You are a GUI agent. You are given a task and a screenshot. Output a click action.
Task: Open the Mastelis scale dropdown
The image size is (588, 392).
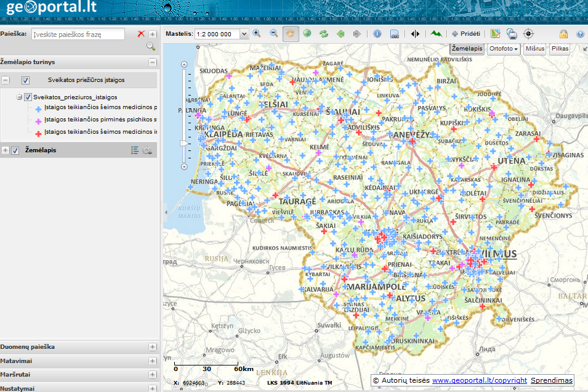[x=244, y=35]
